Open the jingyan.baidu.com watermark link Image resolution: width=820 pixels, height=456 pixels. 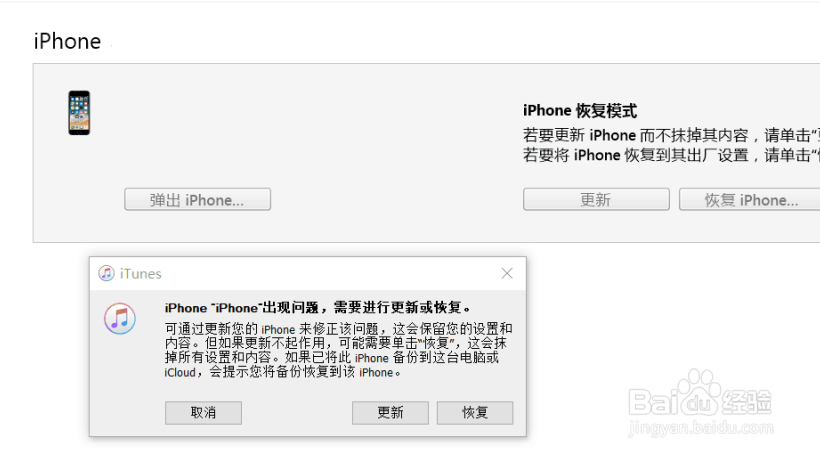[x=701, y=428]
